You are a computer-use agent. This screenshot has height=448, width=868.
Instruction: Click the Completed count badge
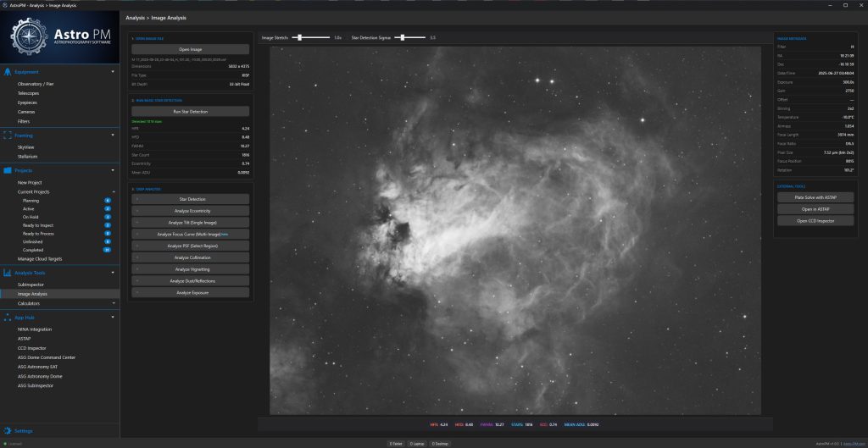click(108, 250)
